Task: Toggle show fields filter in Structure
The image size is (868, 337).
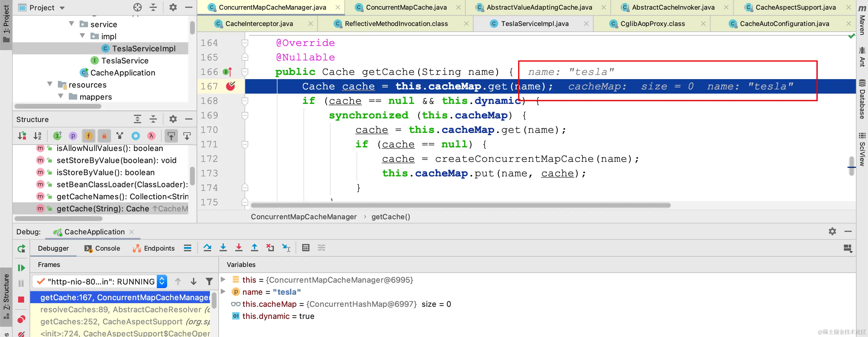Action: [89, 136]
